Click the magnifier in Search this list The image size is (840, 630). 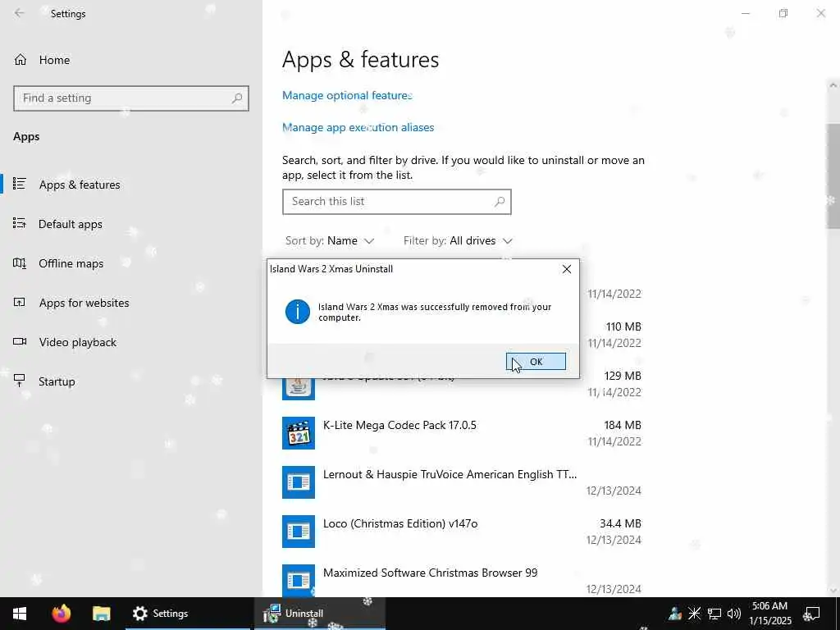499,202
